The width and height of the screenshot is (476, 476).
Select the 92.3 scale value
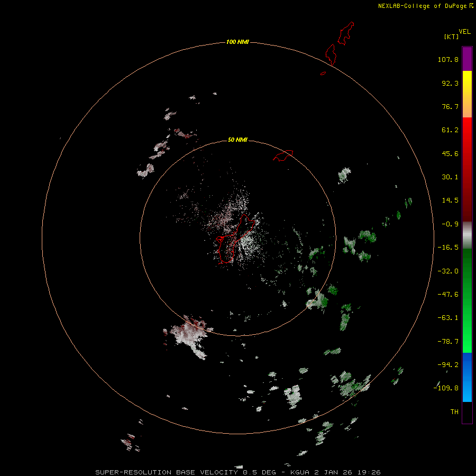click(450, 83)
